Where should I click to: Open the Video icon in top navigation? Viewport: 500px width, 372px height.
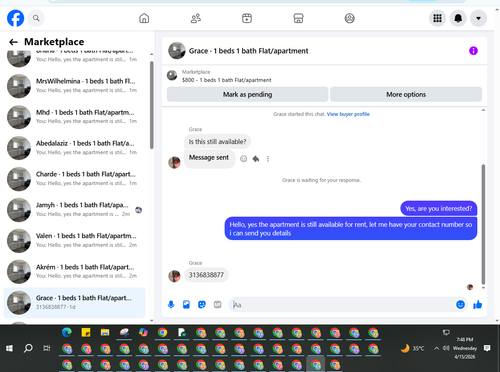click(247, 18)
